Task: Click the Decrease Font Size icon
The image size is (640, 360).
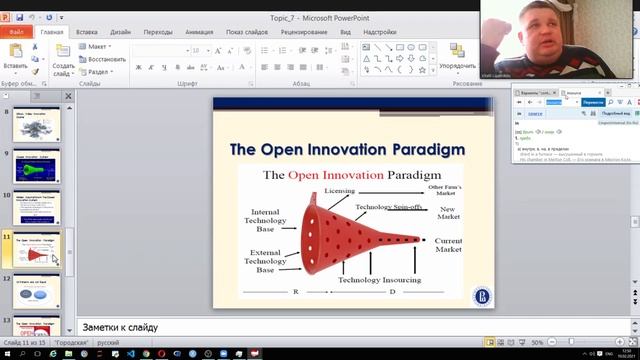Action: [230, 51]
